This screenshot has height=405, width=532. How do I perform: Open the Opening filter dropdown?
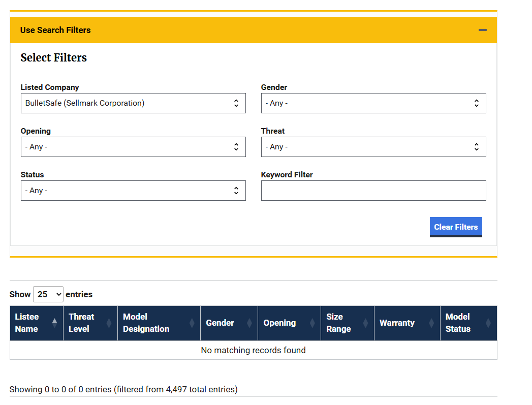coord(133,147)
